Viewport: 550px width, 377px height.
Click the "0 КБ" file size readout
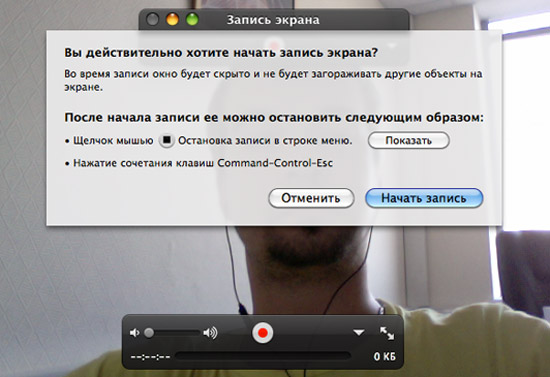click(x=384, y=357)
